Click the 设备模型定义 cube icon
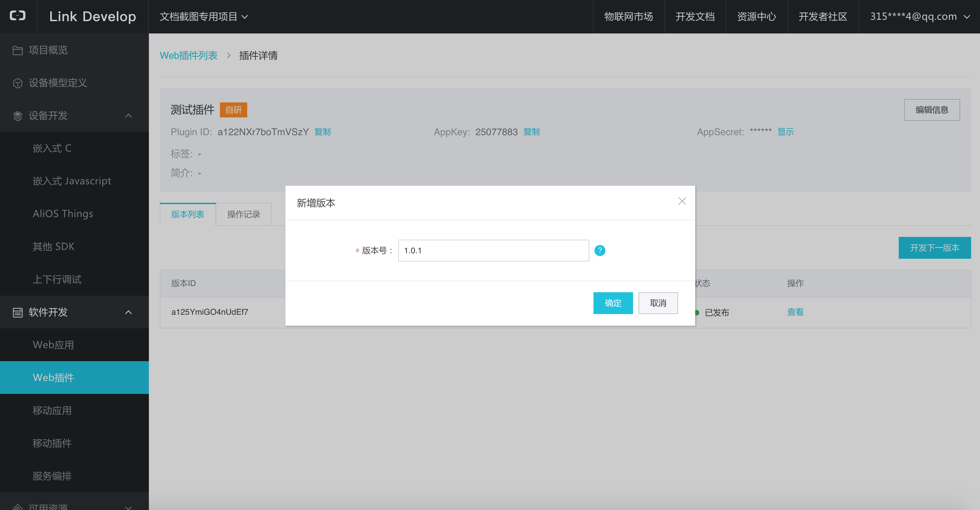980x510 pixels. tap(17, 83)
